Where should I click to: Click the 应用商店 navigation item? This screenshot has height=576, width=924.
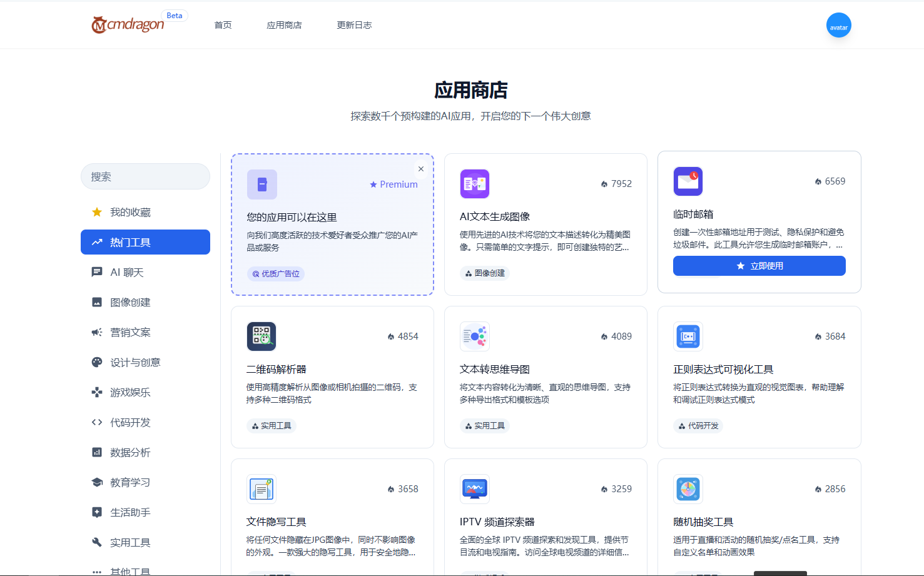tap(284, 25)
